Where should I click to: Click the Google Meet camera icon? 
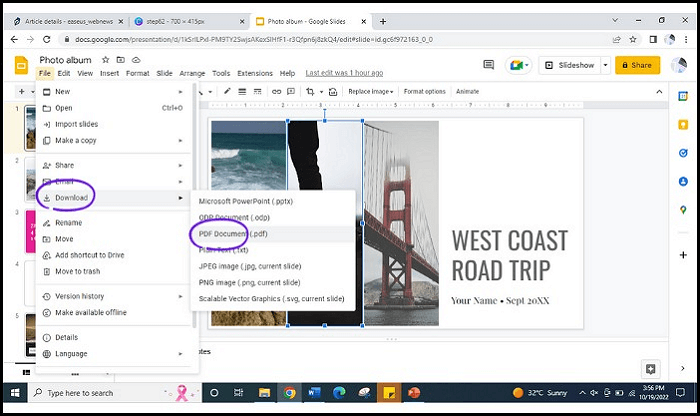tap(518, 65)
